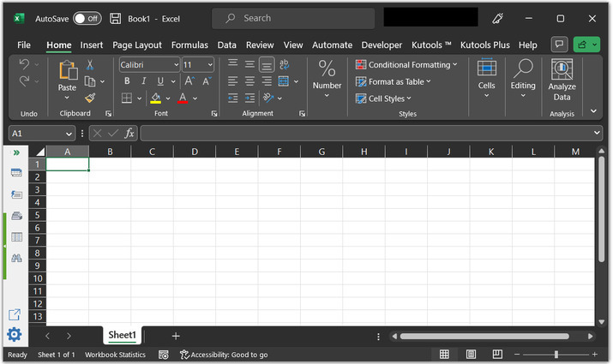
Task: Click the Save floppy disk icon
Action: (116, 18)
